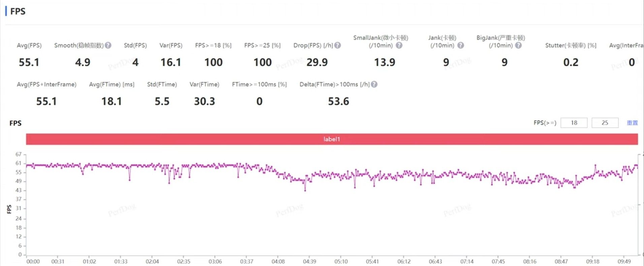Click FPS threshold field showing 25
Image resolution: width=644 pixels, height=266 pixels.
(605, 123)
